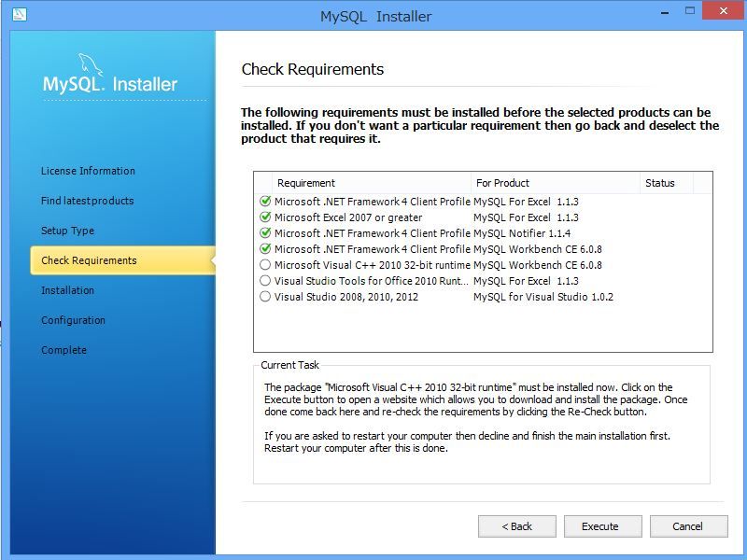Open Setup Type step in sidebar
The image size is (747, 560).
67,231
